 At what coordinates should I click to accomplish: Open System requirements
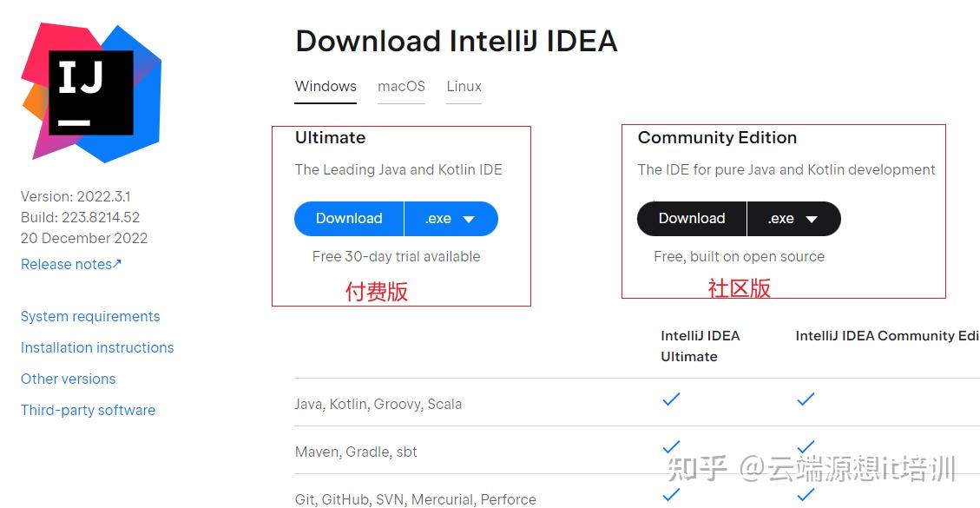point(90,316)
